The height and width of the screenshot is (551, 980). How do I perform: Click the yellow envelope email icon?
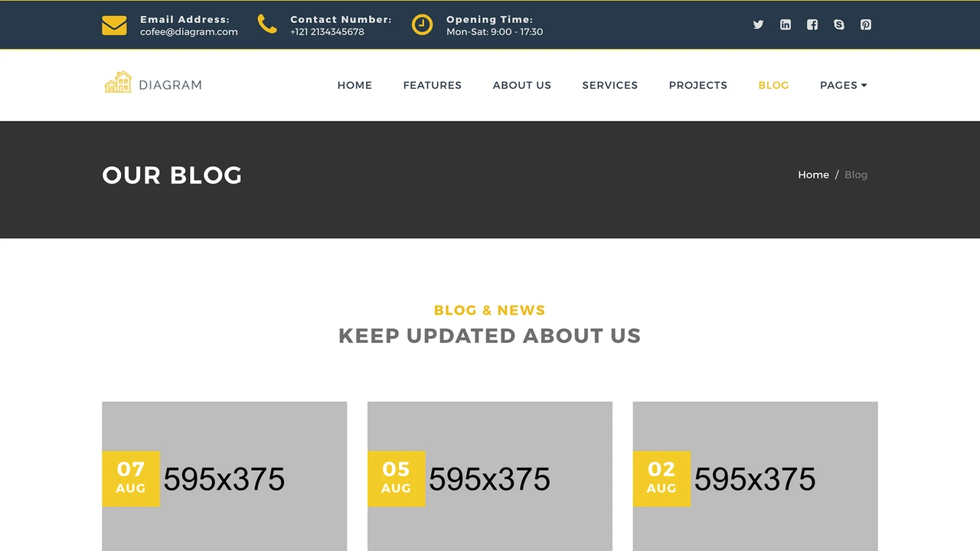114,25
